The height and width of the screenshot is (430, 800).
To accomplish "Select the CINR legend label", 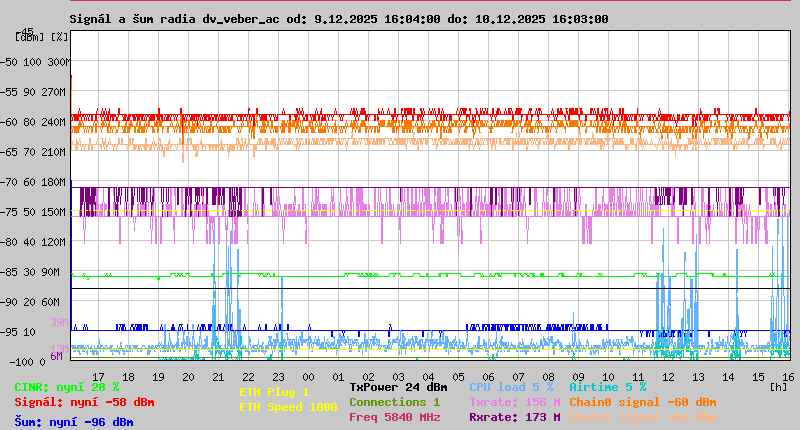I will point(66,387).
